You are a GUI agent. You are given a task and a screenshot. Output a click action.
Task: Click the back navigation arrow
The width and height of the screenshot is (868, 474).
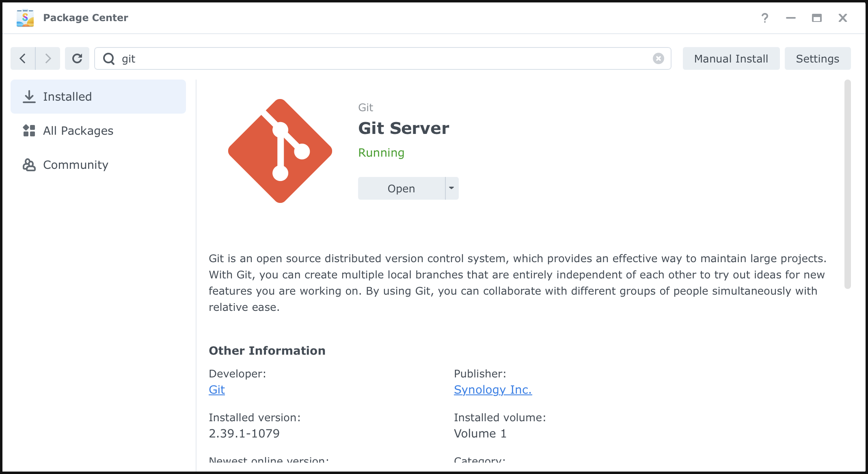click(23, 58)
